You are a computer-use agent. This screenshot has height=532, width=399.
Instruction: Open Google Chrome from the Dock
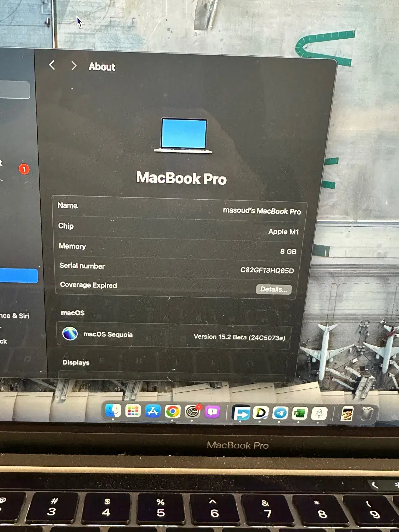pyautogui.click(x=173, y=412)
